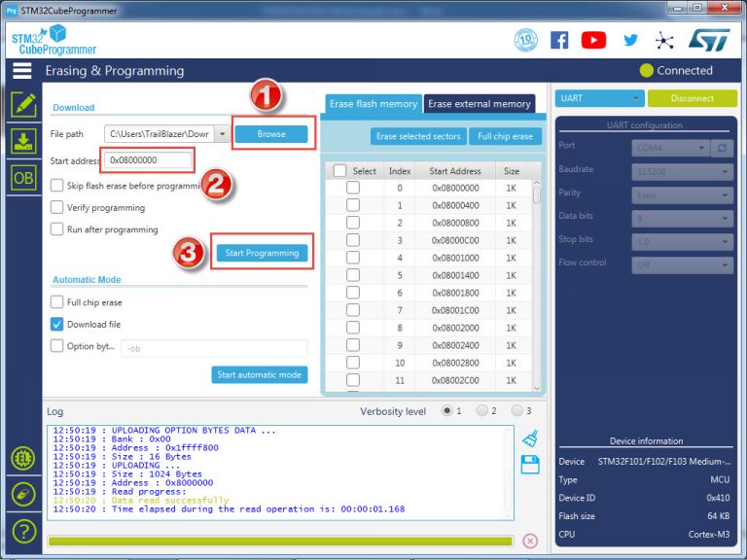
Task: Open the YouTube icon in the header
Action: click(593, 40)
